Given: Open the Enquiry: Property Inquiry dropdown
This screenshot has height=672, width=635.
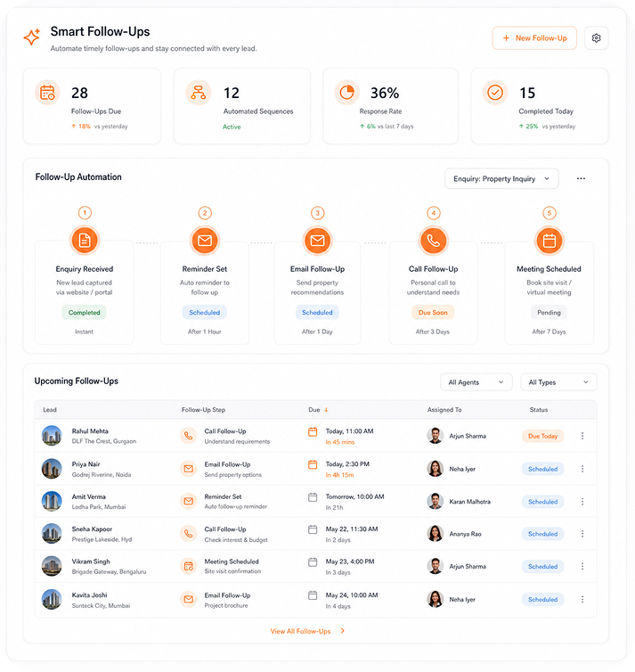Looking at the screenshot, I should coord(501,179).
